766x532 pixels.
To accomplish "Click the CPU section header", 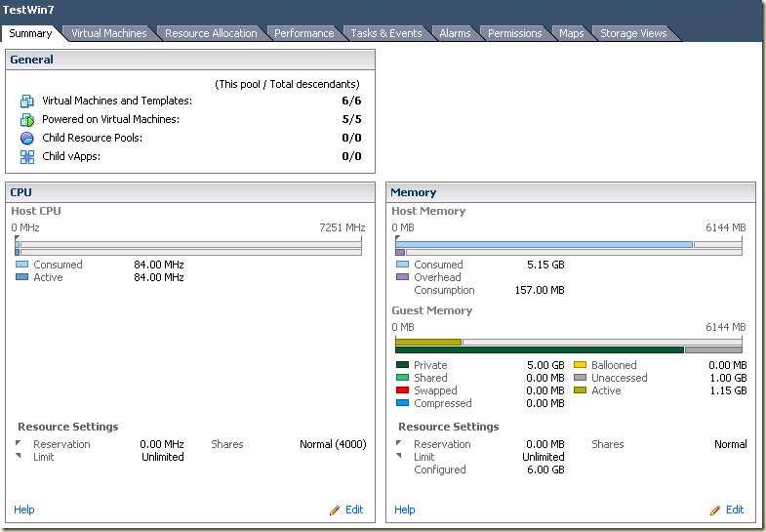I will [x=190, y=192].
